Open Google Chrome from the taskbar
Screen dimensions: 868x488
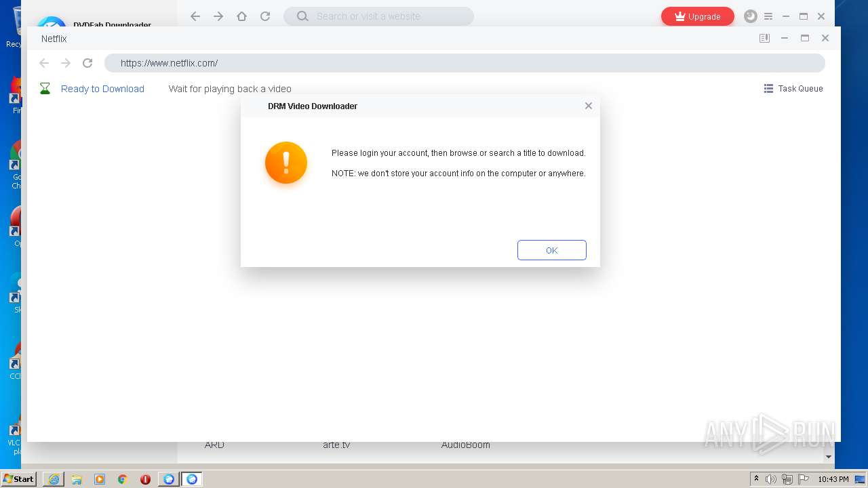[123, 479]
